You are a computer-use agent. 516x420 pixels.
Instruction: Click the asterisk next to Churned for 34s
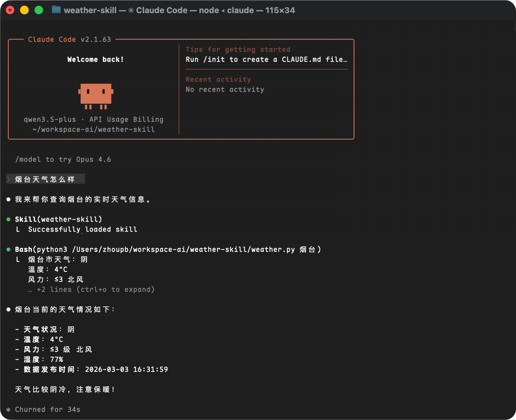tap(8, 409)
